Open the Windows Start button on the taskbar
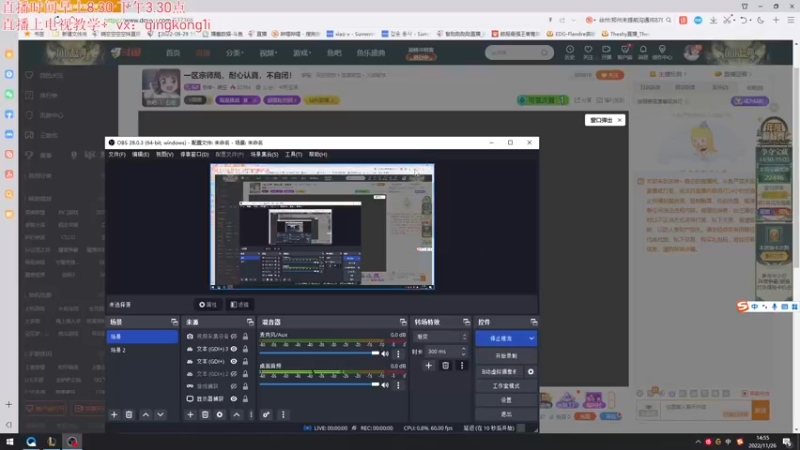The image size is (800, 450). click(10, 442)
